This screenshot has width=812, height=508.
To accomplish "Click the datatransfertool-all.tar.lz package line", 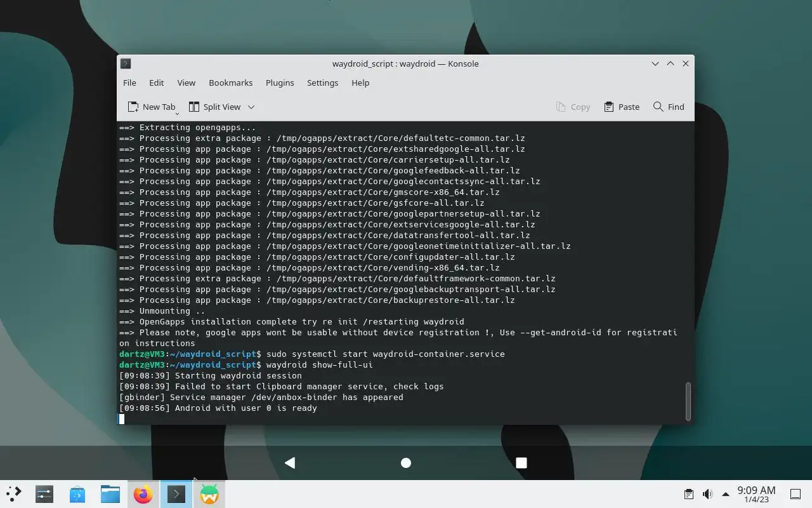I will click(x=325, y=236).
